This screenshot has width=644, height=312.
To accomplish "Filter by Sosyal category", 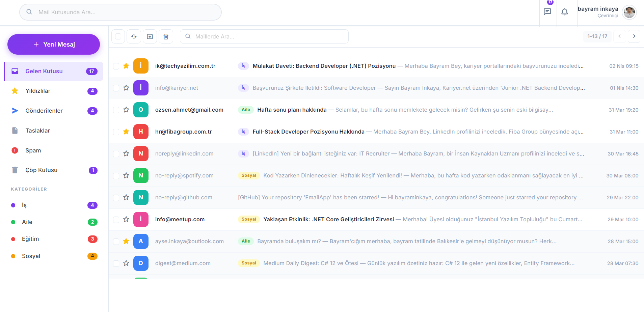I will pos(54,256).
